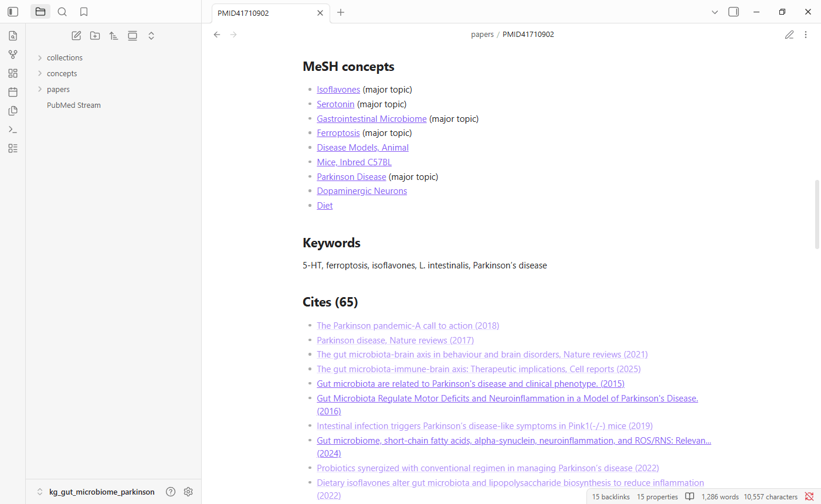Click the note's vertical scrollbar
This screenshot has height=504, width=821.
coord(817,214)
